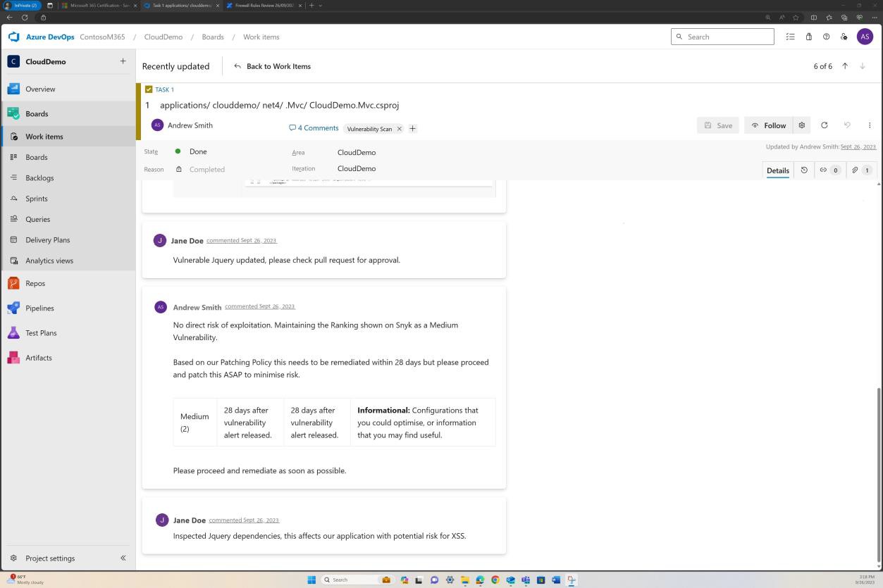Switch to the Details tab
This screenshot has width=883, height=588.
(777, 170)
